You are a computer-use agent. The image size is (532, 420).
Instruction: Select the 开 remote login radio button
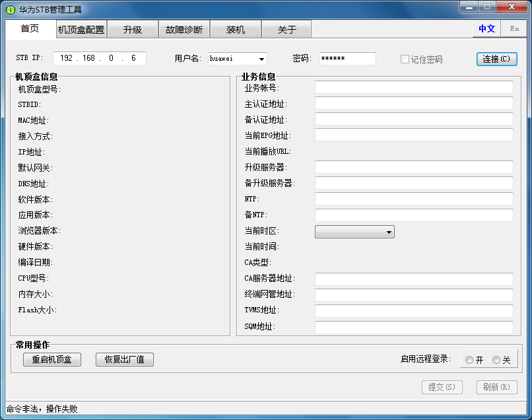click(x=469, y=360)
